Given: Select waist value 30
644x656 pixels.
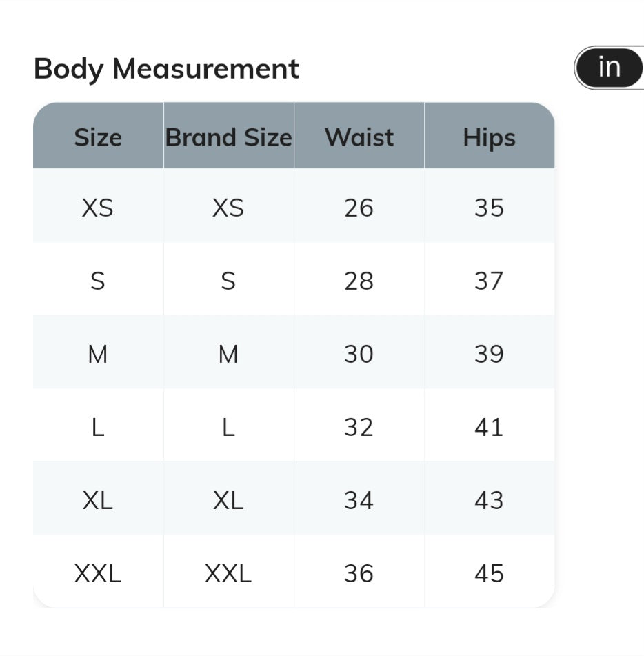Looking at the screenshot, I should click(x=359, y=354).
